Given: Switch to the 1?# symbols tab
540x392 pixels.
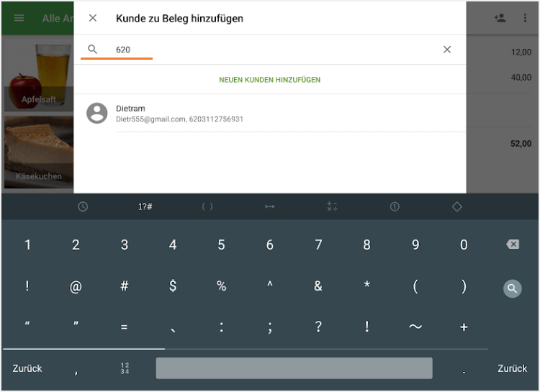Looking at the screenshot, I should click(145, 206).
